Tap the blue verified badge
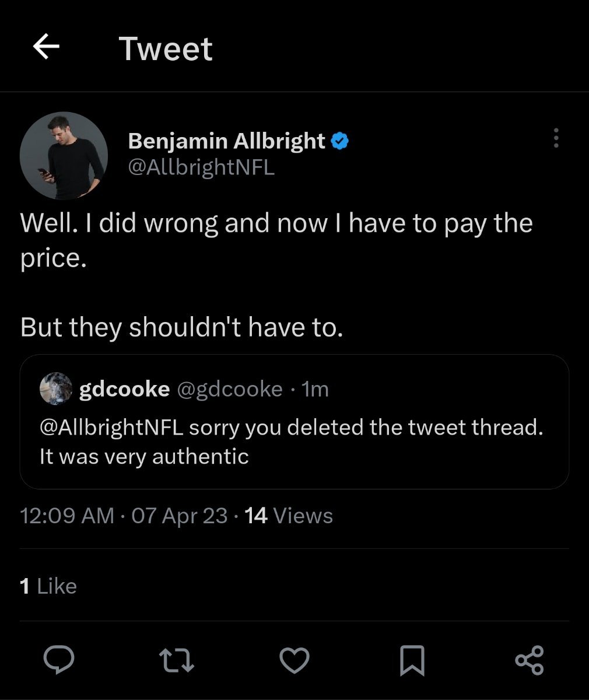The width and height of the screenshot is (589, 700). click(x=340, y=141)
